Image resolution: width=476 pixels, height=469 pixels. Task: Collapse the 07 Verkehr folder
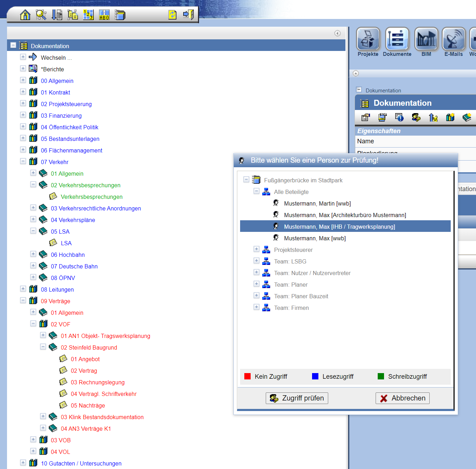tap(23, 161)
